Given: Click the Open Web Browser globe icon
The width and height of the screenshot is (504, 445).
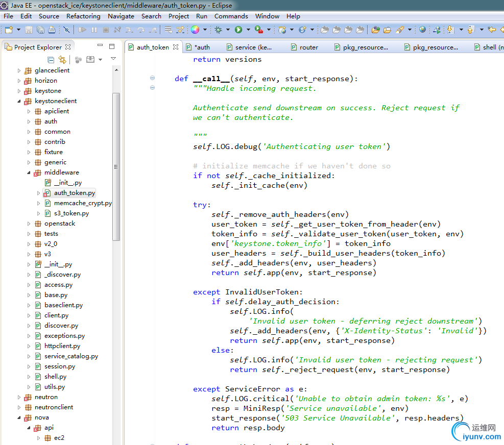Looking at the screenshot, I should pyautogui.click(x=422, y=30).
